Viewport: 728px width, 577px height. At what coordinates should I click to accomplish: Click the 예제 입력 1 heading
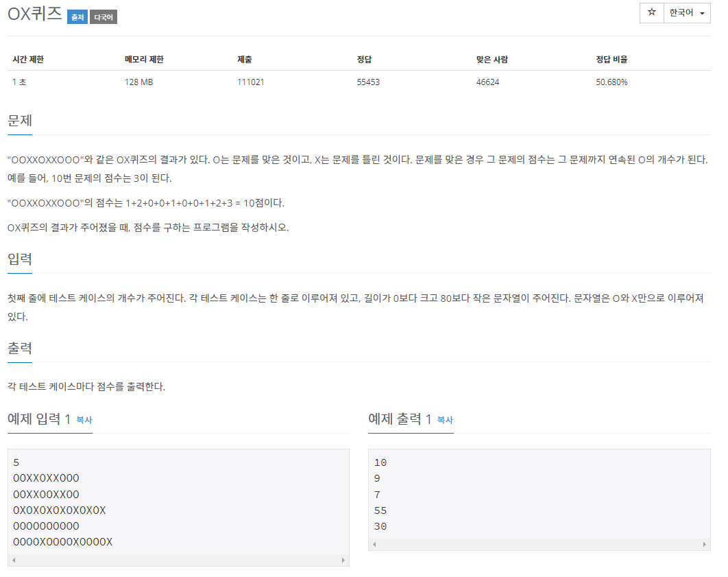click(39, 419)
